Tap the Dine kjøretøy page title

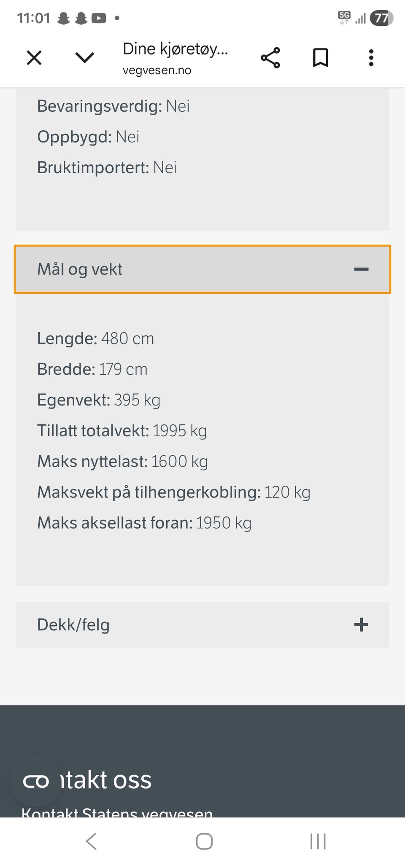pyautogui.click(x=175, y=49)
